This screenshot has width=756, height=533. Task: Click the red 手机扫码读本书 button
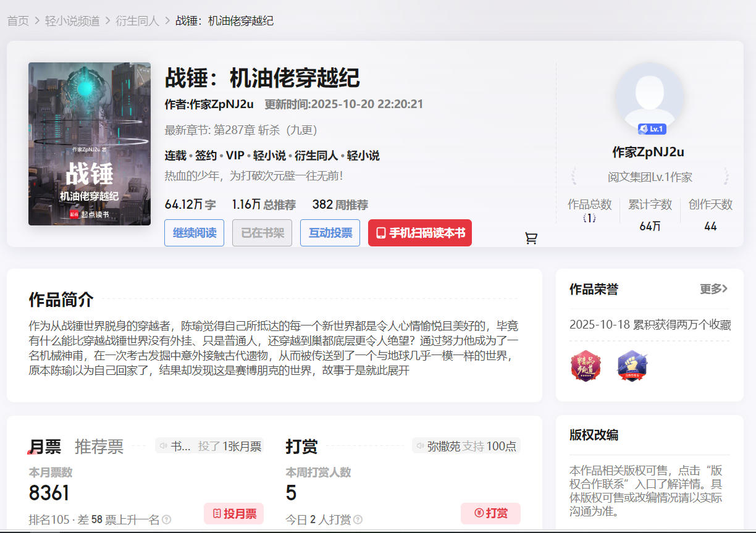point(419,233)
